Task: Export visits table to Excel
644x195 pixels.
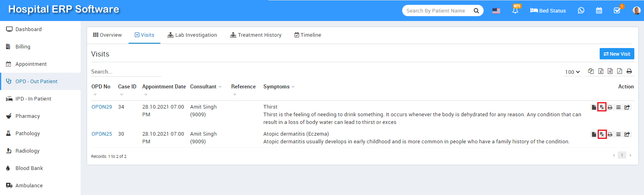Action: point(600,71)
